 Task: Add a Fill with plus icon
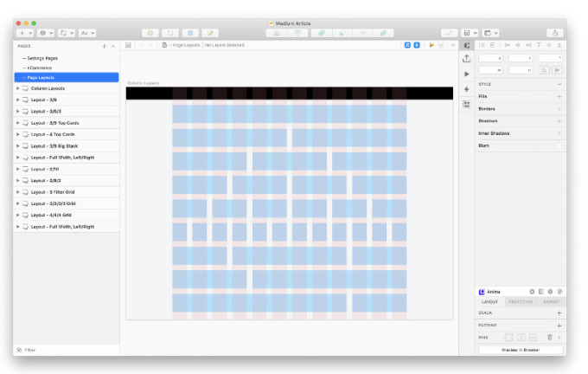point(559,96)
